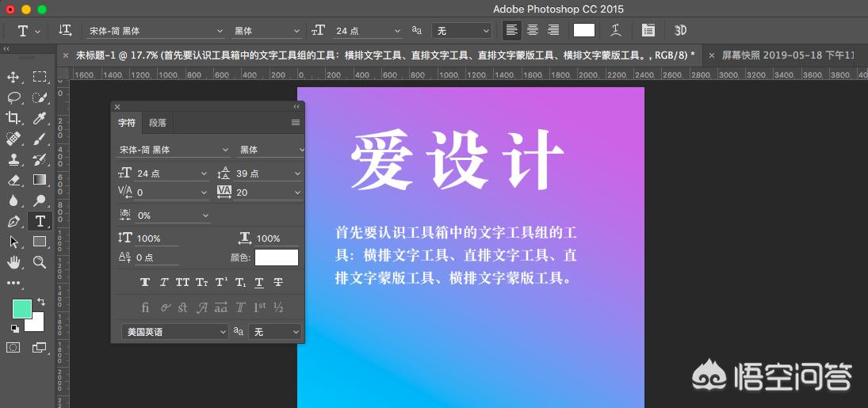
Task: Switch to the 段落 tab
Action: [x=158, y=123]
